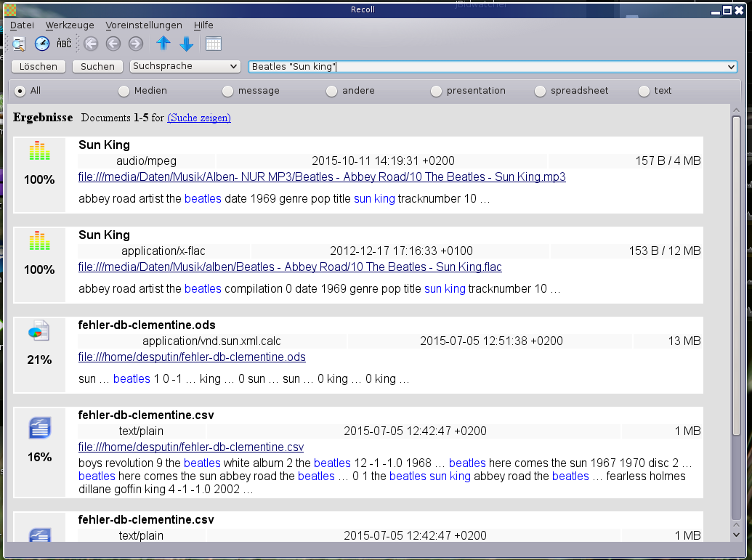
Task: Open the Werkzeuge menu
Action: point(70,25)
